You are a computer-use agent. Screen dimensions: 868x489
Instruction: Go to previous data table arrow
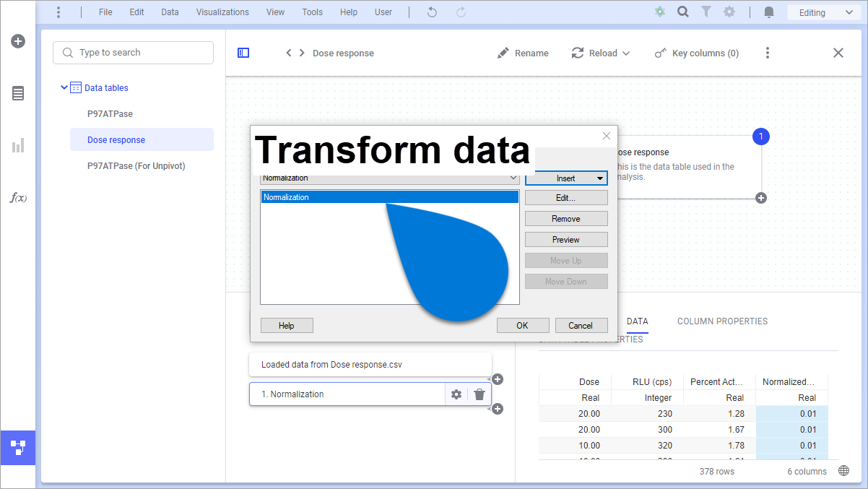tap(289, 53)
